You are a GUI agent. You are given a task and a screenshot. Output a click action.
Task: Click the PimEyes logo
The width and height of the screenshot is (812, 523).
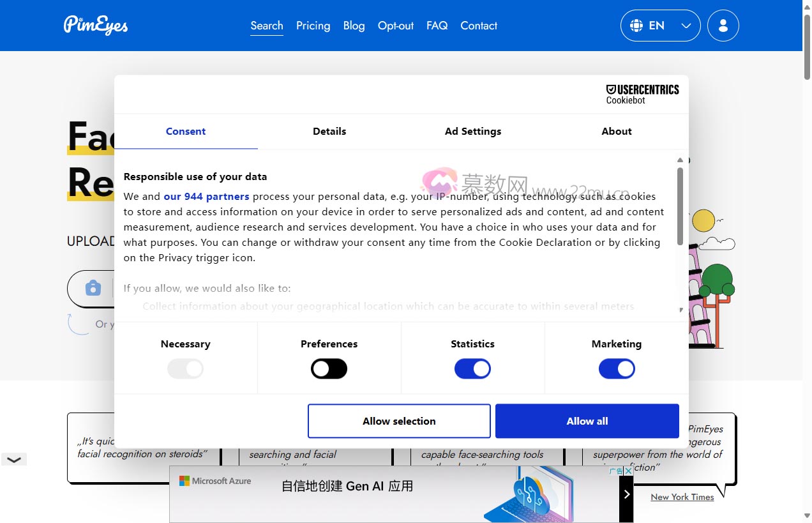pyautogui.click(x=96, y=26)
